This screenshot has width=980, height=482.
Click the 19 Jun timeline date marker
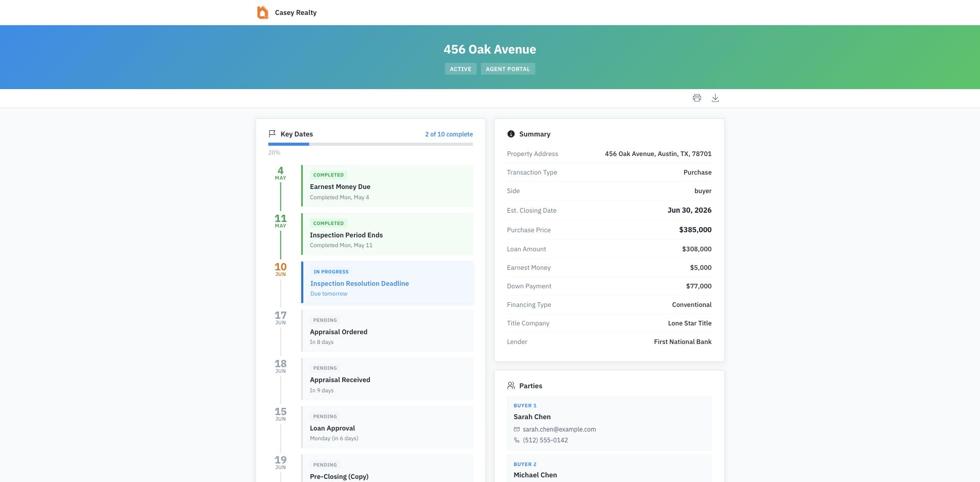coord(280,462)
